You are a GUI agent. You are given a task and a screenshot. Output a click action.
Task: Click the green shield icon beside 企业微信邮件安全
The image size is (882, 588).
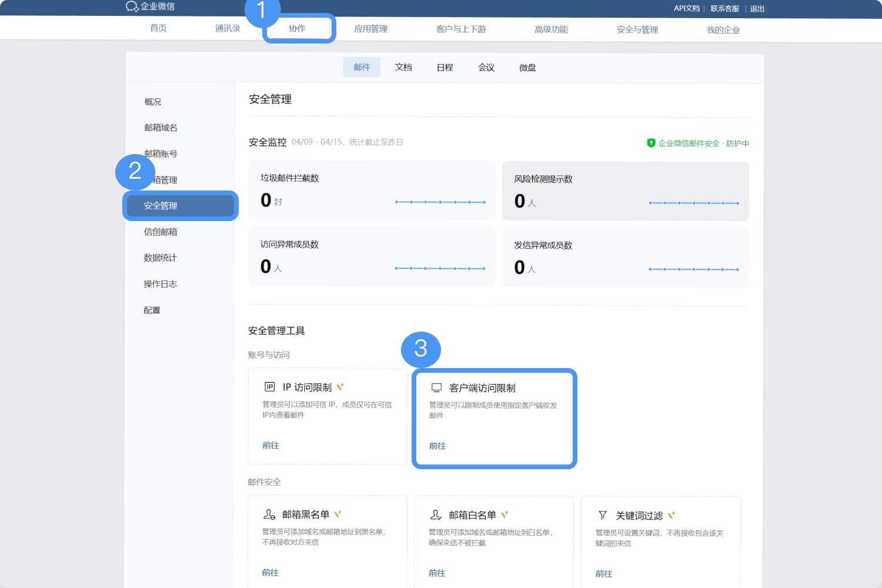click(650, 143)
